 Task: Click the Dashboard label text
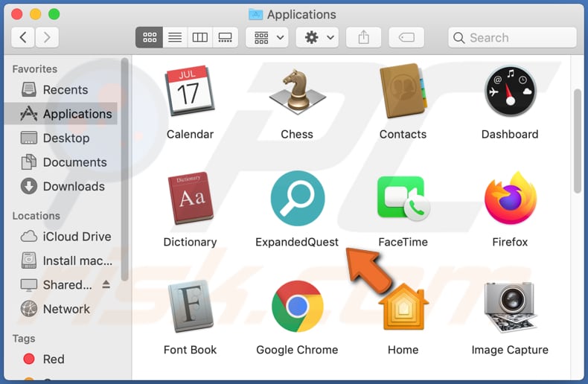[x=510, y=134]
